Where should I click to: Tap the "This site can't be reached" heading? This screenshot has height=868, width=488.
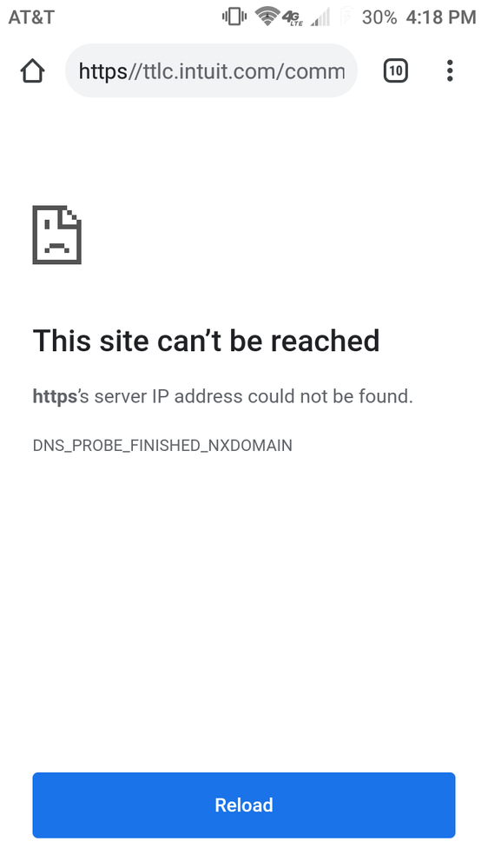click(x=207, y=341)
